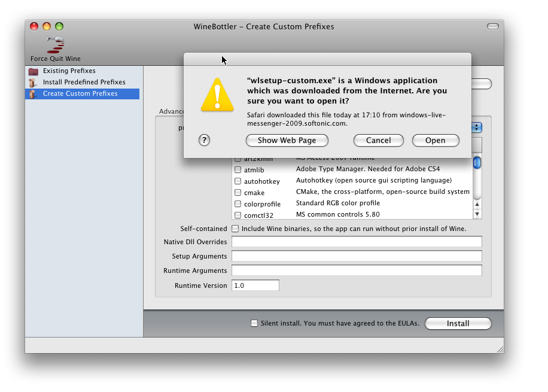The image size is (548, 392).
Task: Click Open in the warning dialog
Action: (436, 140)
